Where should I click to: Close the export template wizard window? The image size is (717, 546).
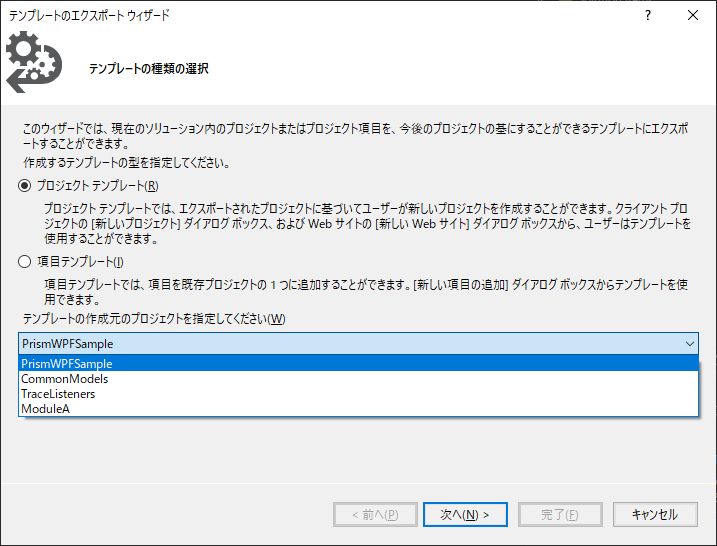tap(692, 15)
